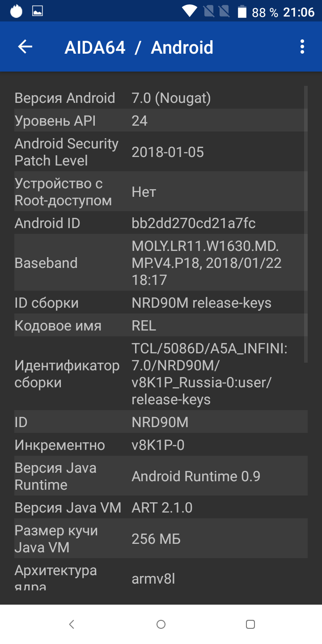The height and width of the screenshot is (644, 322).
Task: Select the ID сборки row
Action: 161,303
